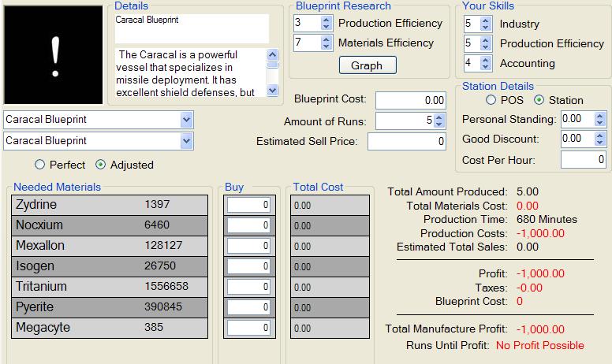Select the Isogen material row
This screenshot has height=364, width=612.
(x=110, y=266)
